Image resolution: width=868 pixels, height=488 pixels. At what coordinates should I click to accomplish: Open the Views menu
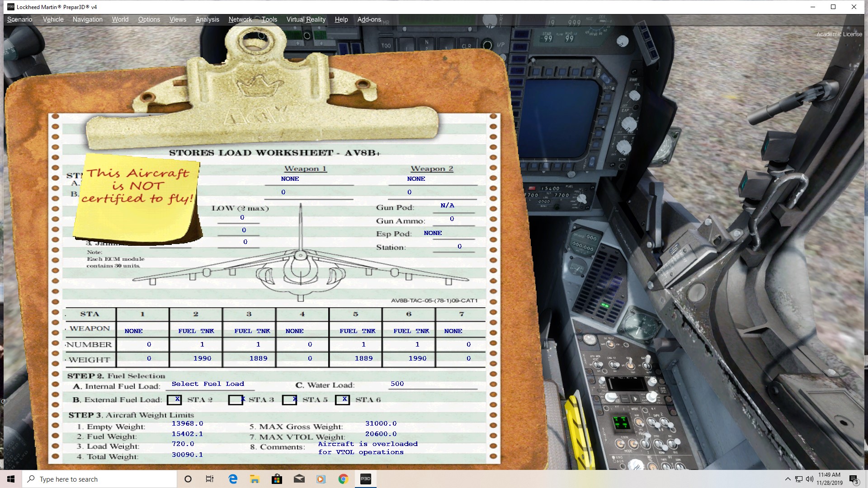point(178,19)
